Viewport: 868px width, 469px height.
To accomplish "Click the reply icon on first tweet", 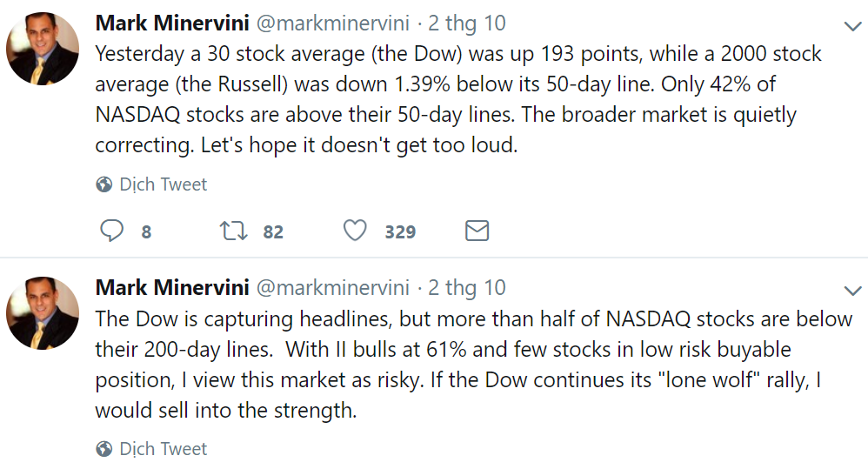I will 112,231.
